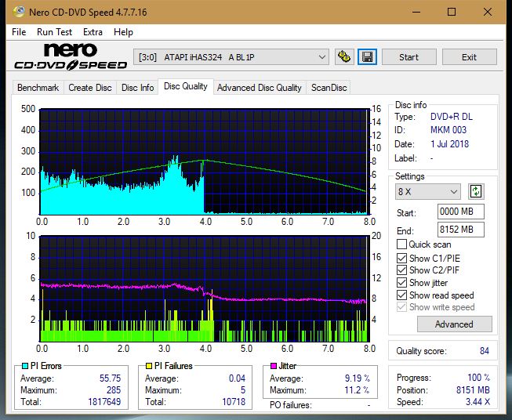Click the PI Failures and jitter graph
Screen dimensions: 512x420
(205, 288)
